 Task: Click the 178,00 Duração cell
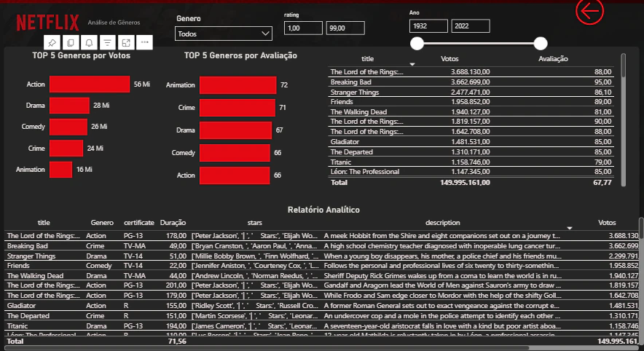(x=176, y=236)
